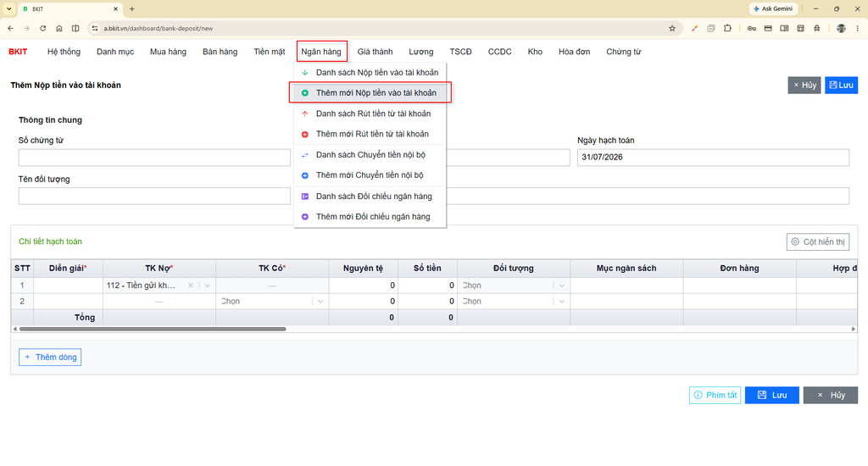Image resolution: width=868 pixels, height=466 pixels.
Task: Click the green arrow icon beside Danh sách Nộp tiền vào tài khoản
Action: coord(304,73)
